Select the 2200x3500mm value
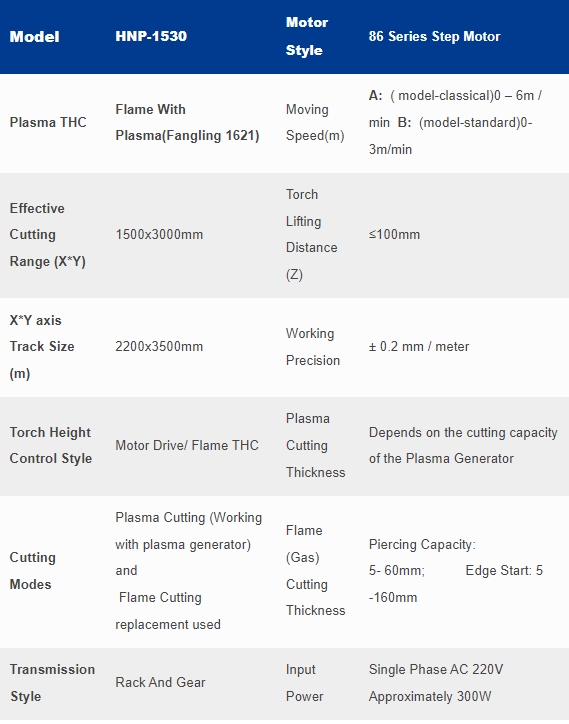569x724 pixels. click(x=159, y=347)
